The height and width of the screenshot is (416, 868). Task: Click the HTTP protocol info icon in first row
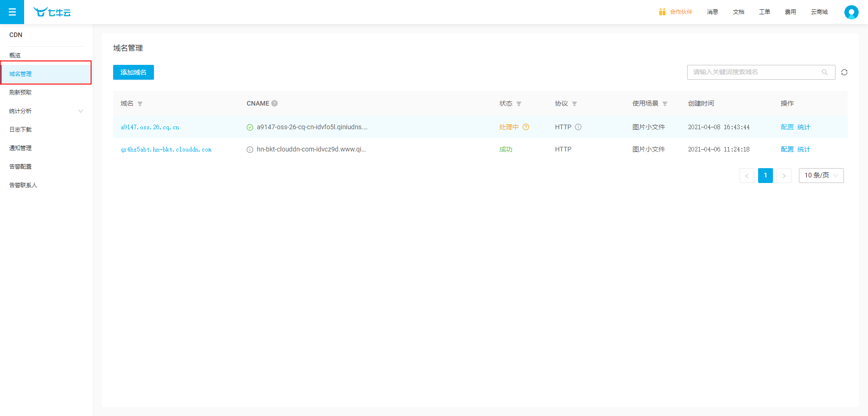578,127
